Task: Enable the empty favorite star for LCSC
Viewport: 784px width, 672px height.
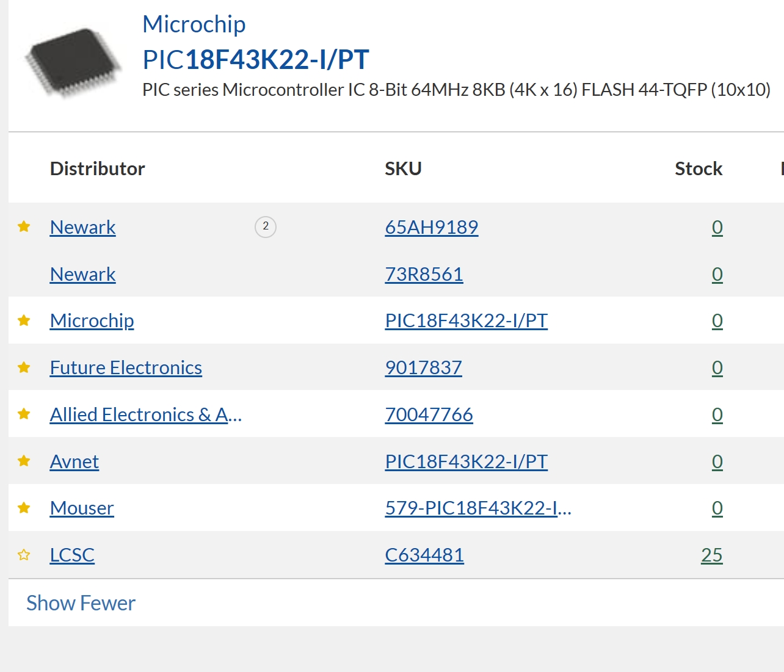Action: point(24,555)
